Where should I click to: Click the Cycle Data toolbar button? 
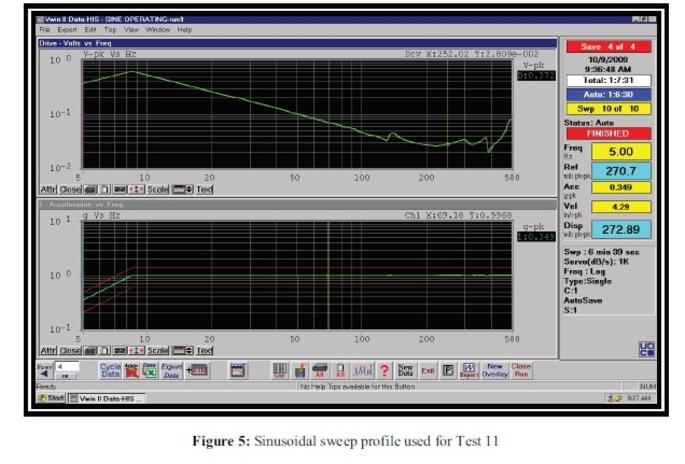click(x=110, y=371)
